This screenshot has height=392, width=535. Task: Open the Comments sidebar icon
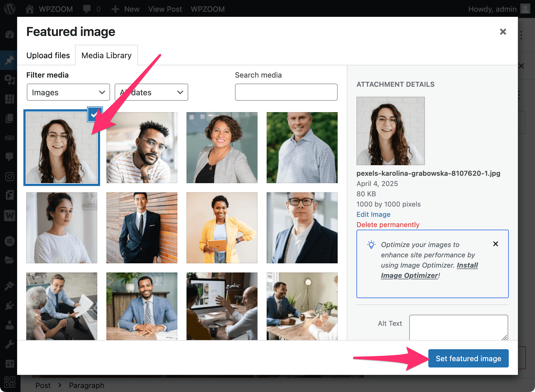(x=10, y=157)
